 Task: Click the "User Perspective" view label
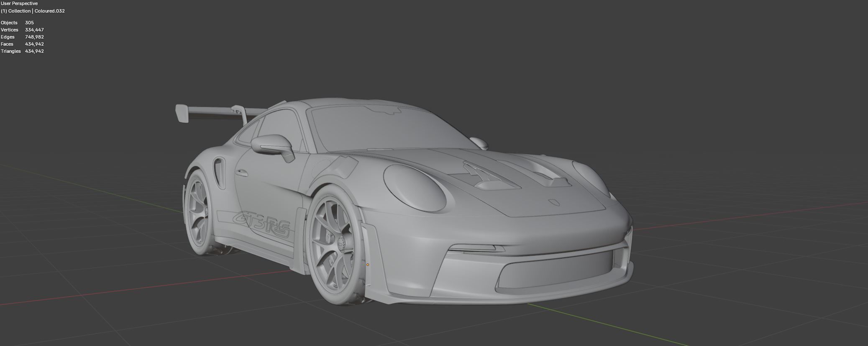[x=19, y=3]
